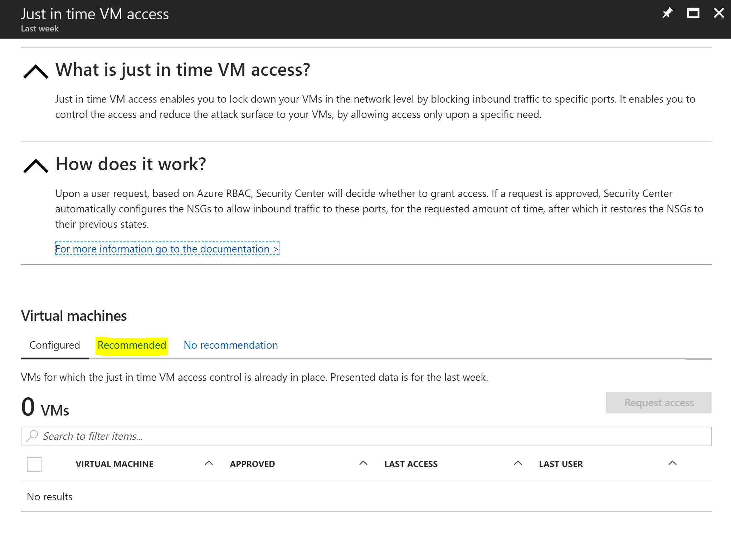
Task: Check the select-all VMs checkbox
Action: (34, 464)
